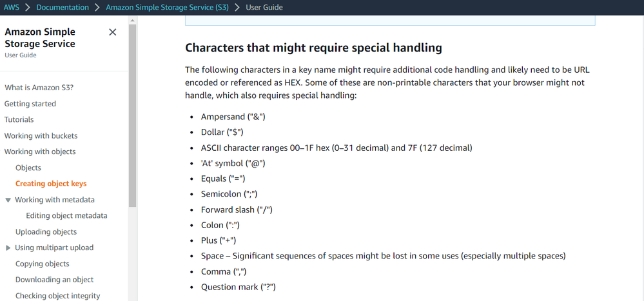Select Working with objects in sidebar
This screenshot has height=301, width=644.
40,152
